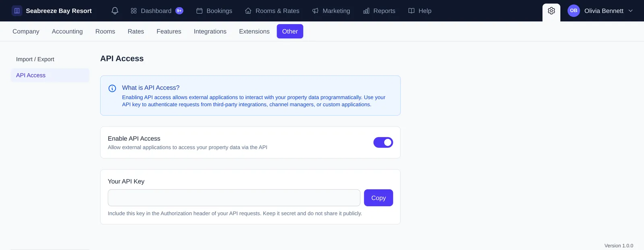Switch to the Extensions settings tab
This screenshot has width=644, height=250.
click(254, 31)
